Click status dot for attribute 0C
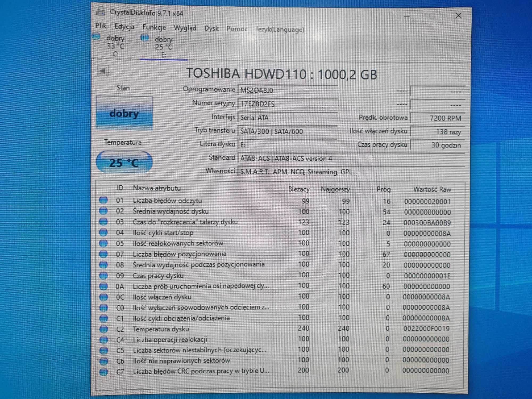Viewport: 532px width, 399px height. [103, 297]
